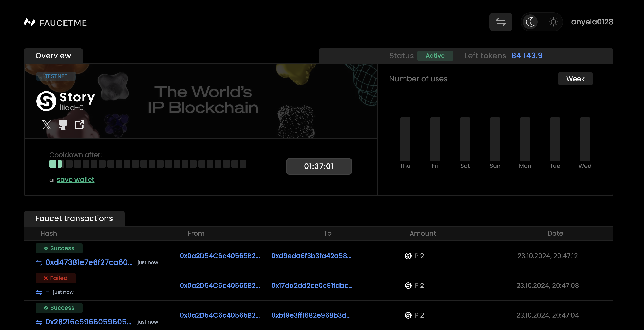The height and width of the screenshot is (330, 644).
Task: Open anyela0128 user account menu
Action: (x=592, y=22)
